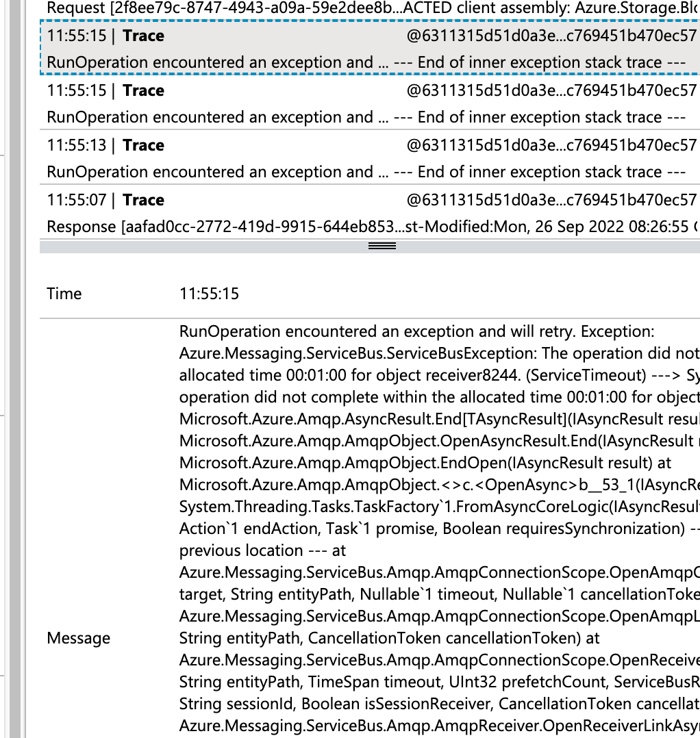Click the Message label in the details pane
The width and height of the screenshot is (700, 738).
79,638
